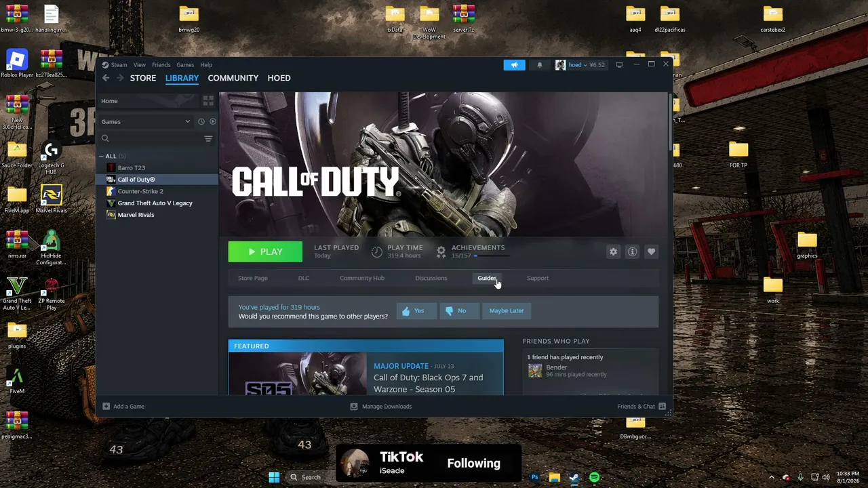Open Spotify from the taskbar
Viewport: 868px width, 488px height.
point(594,477)
